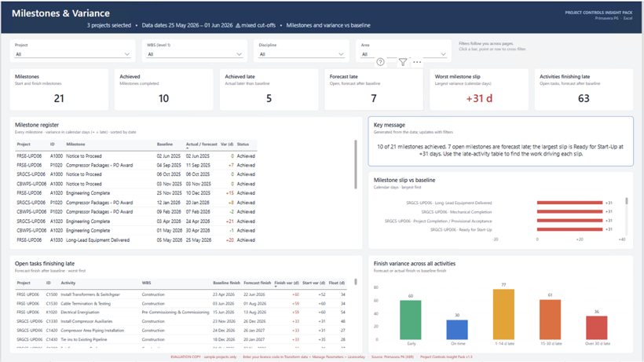Image resolution: width=644 pixels, height=362 pixels.
Task: Sort open tasks by Float (d) column
Action: tap(337, 283)
